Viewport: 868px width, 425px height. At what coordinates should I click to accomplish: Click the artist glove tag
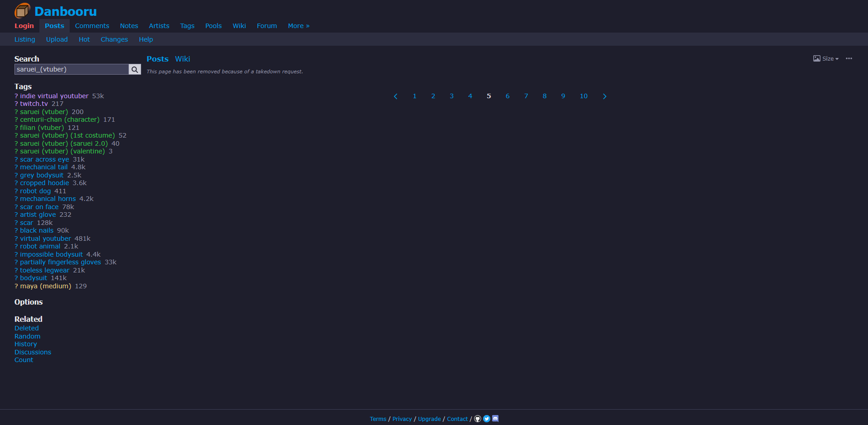[38, 215]
